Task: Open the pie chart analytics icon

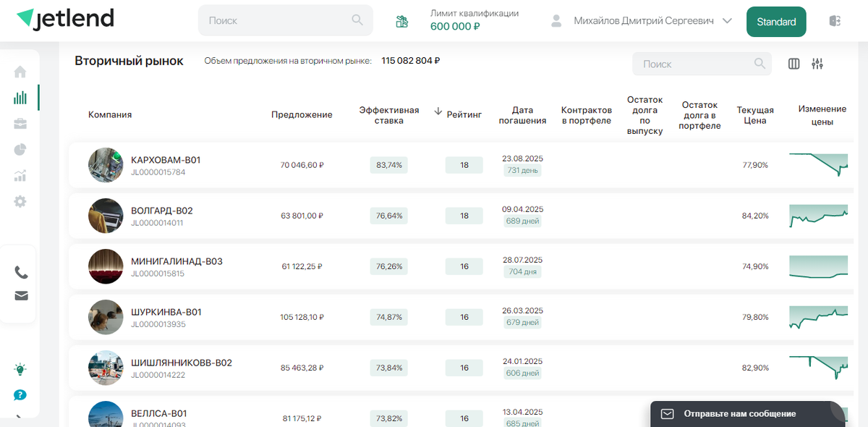Action: 20,150
